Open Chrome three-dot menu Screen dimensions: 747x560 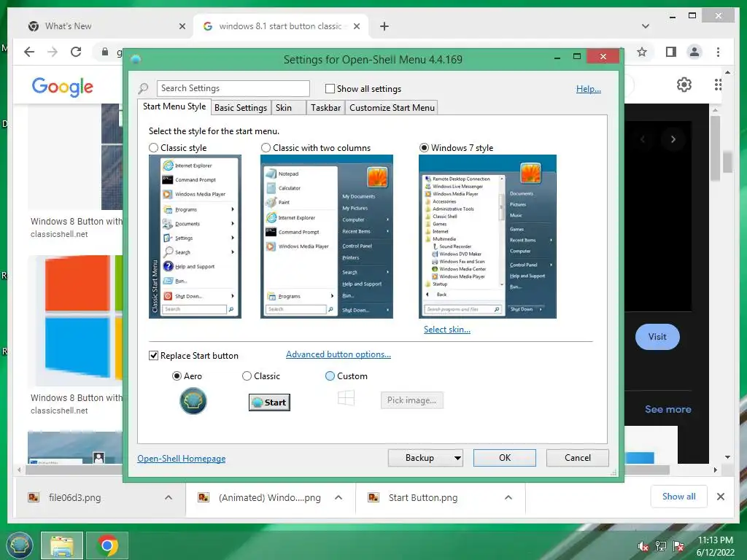(718, 52)
